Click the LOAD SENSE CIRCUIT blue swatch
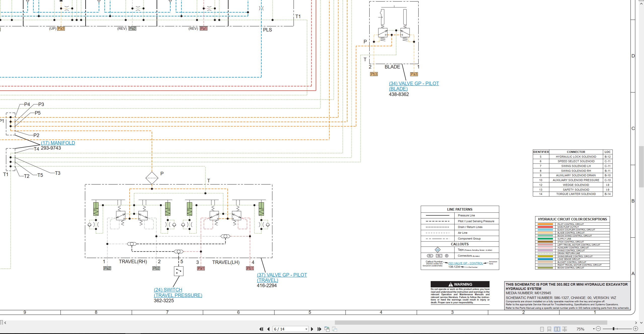Image resolution: width=644 pixels, height=334 pixels. (x=545, y=259)
